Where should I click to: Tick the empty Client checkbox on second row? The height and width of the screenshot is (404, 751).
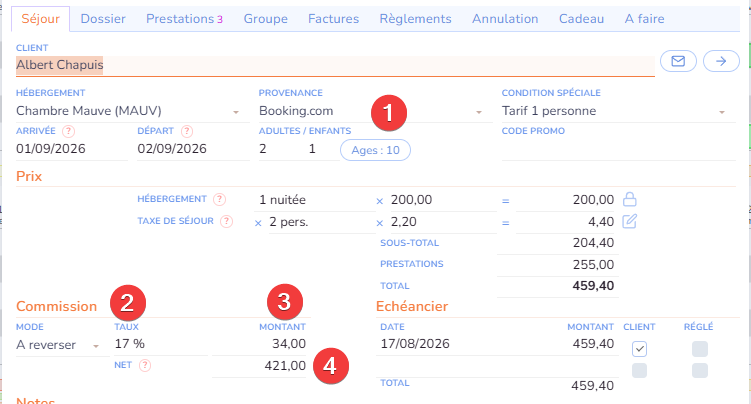[x=640, y=370]
